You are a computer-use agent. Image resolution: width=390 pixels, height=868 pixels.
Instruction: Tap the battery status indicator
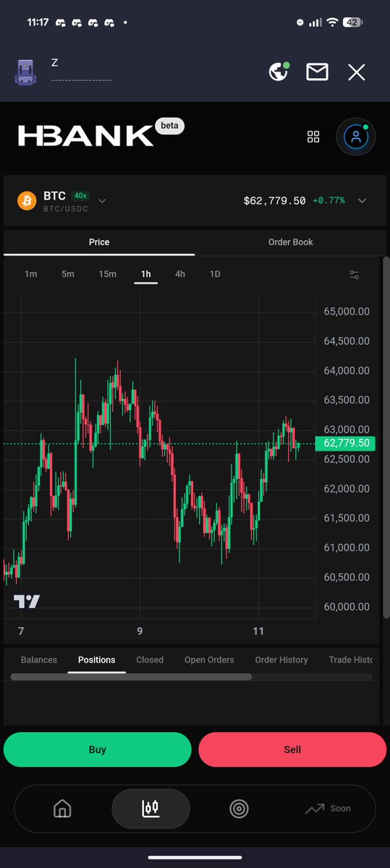tap(352, 22)
